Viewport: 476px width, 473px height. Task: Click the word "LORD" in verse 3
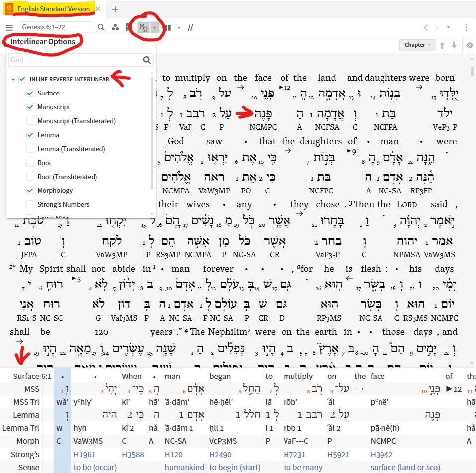(407, 204)
